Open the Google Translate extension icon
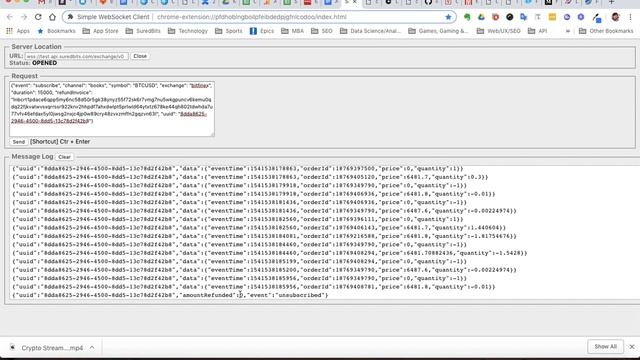 click(524, 17)
